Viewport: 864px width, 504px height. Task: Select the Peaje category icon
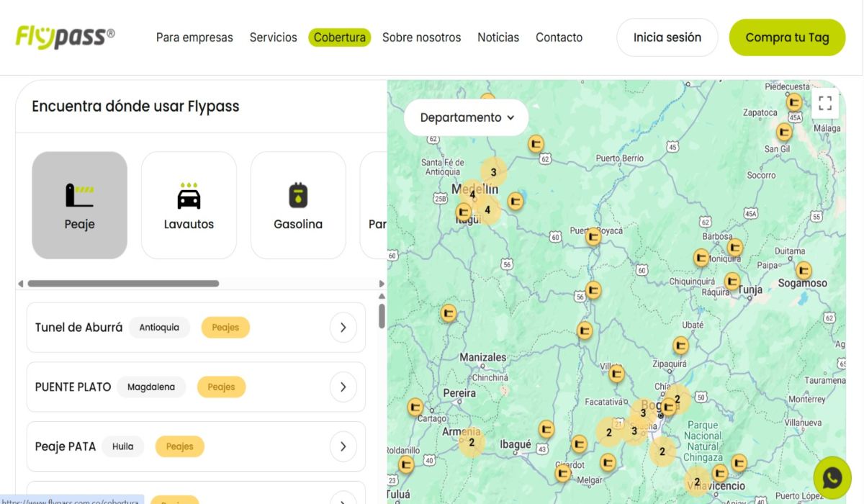click(x=79, y=204)
